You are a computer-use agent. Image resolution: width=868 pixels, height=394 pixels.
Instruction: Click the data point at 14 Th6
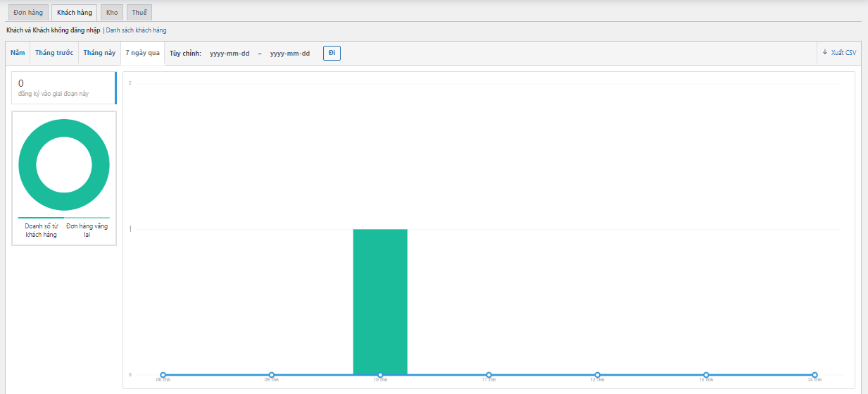click(x=814, y=375)
